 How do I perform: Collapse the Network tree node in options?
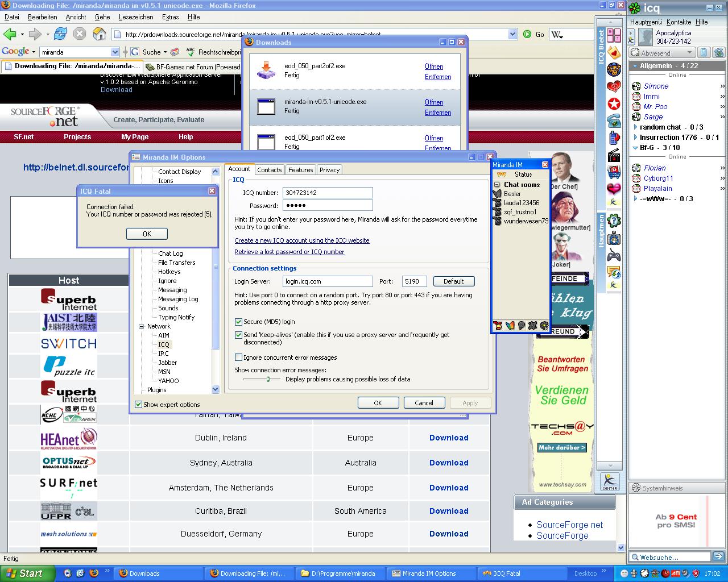point(141,326)
